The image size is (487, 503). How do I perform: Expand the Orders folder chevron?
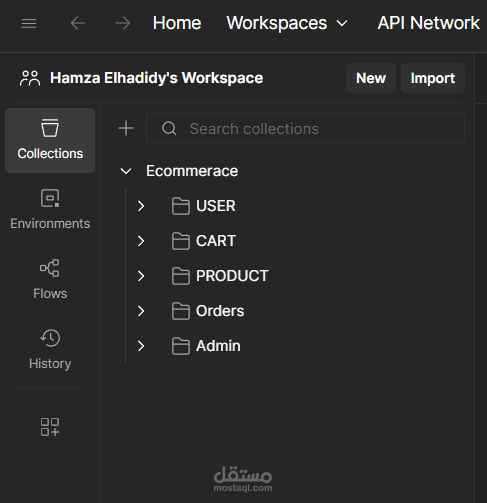coord(141,311)
